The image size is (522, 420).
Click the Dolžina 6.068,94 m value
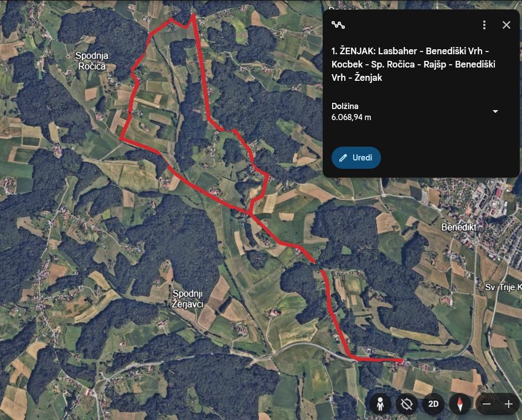(351, 117)
